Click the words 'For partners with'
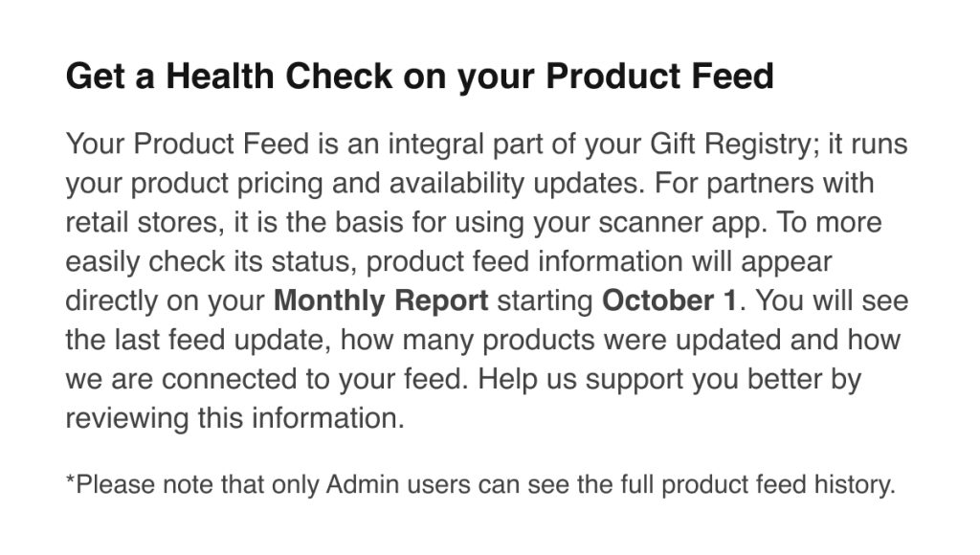The width and height of the screenshot is (980, 555). (765, 184)
